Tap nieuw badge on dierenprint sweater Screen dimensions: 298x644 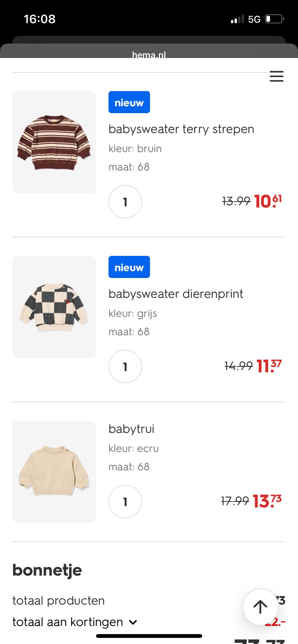tap(129, 267)
